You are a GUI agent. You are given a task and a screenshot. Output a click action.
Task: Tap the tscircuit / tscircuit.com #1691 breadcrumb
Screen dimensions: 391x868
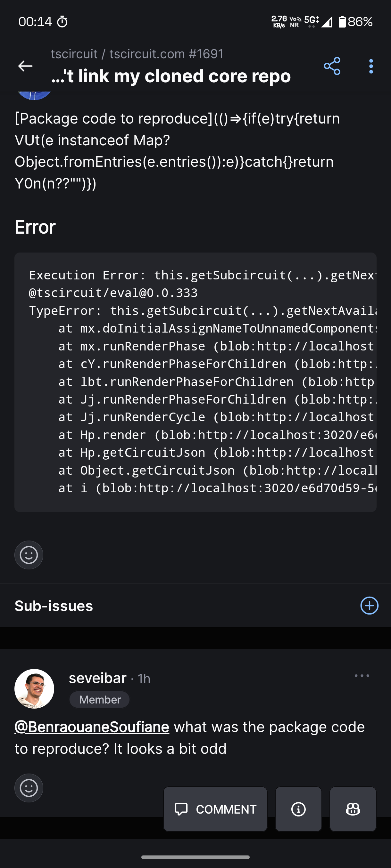click(x=137, y=54)
